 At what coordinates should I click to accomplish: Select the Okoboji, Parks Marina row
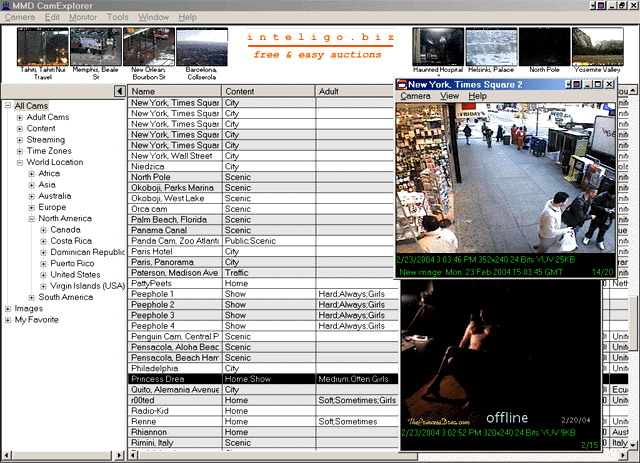click(263, 188)
